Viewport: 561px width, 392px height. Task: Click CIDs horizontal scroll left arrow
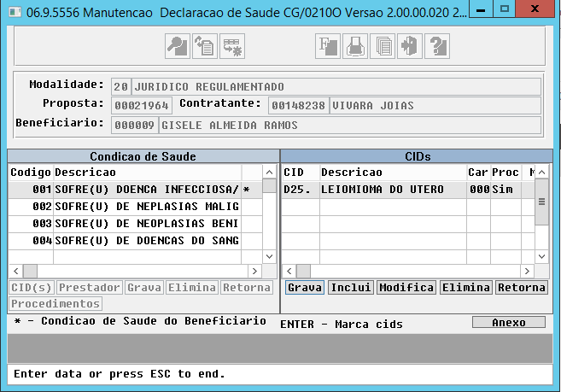[289, 272]
